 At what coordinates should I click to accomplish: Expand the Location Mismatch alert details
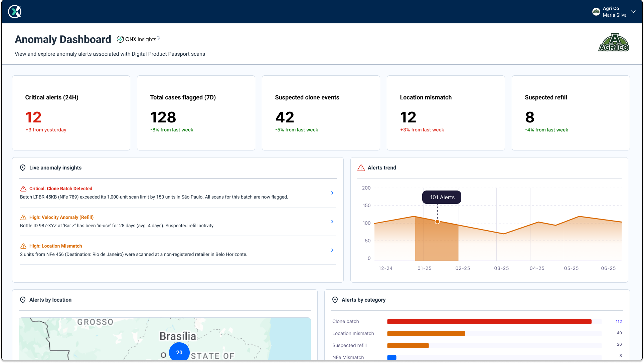point(332,250)
